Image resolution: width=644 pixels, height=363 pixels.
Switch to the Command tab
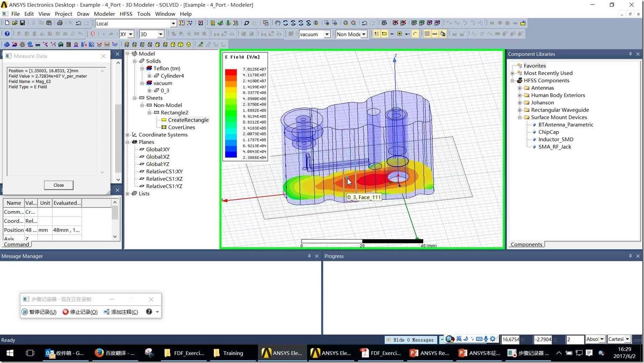(16, 244)
